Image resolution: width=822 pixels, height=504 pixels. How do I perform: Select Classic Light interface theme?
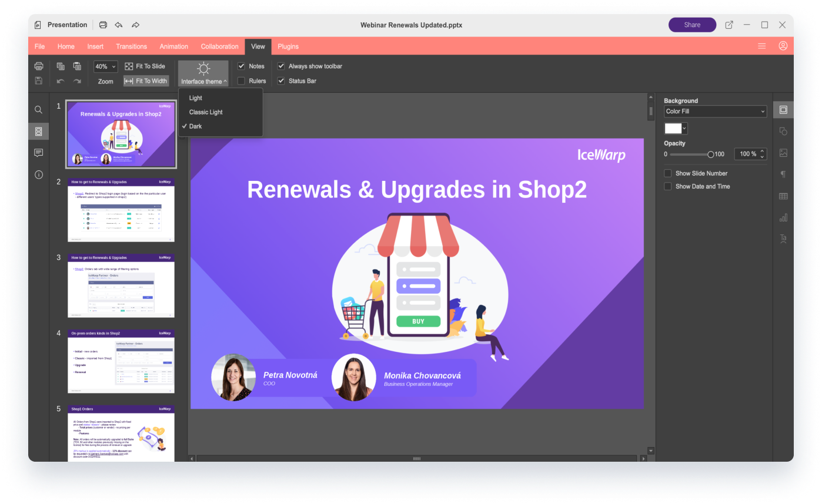(206, 112)
